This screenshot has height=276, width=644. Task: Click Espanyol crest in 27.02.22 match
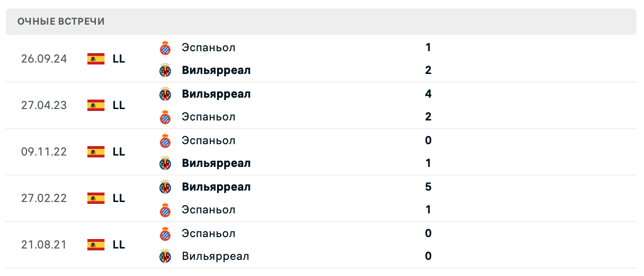(x=165, y=210)
